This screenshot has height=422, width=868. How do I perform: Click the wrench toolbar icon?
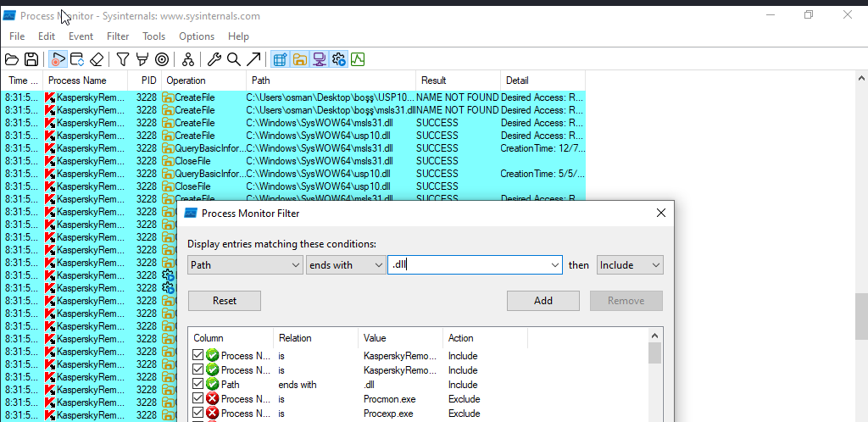click(x=214, y=59)
